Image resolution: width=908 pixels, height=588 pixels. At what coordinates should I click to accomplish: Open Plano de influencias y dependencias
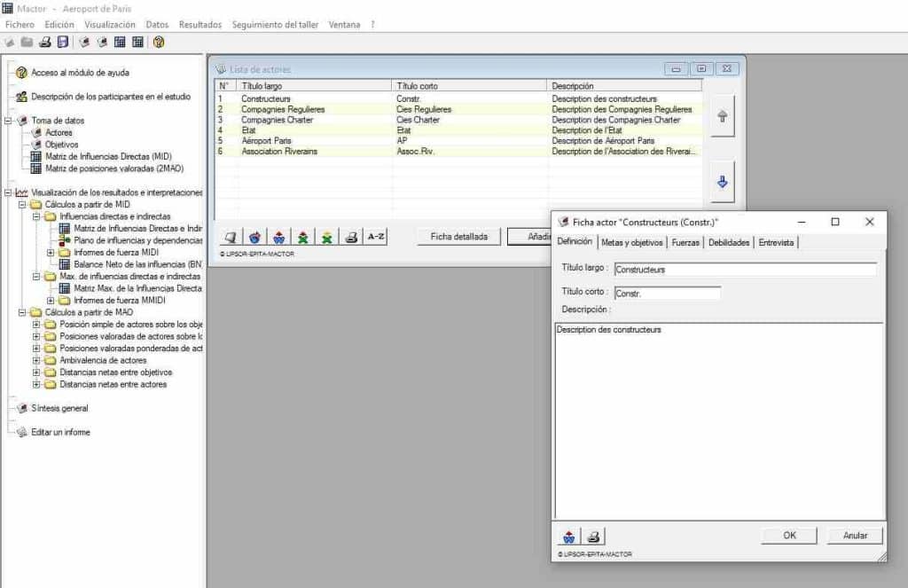click(137, 240)
